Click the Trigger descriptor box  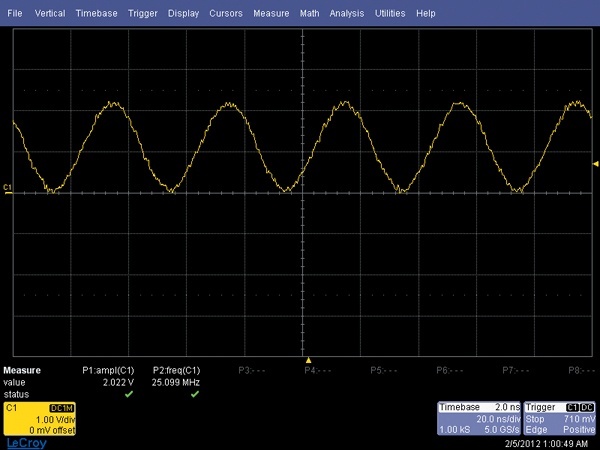point(559,418)
